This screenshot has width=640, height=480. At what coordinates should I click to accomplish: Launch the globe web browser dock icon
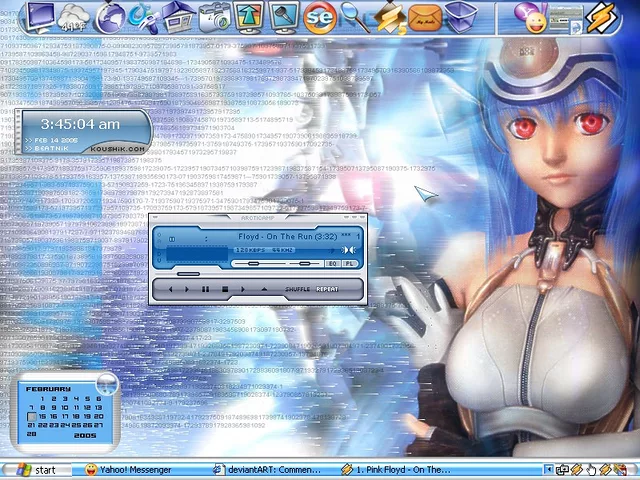[110, 18]
